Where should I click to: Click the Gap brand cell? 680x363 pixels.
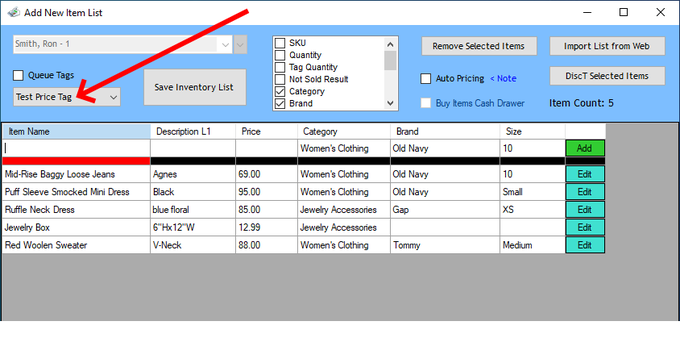(x=445, y=210)
